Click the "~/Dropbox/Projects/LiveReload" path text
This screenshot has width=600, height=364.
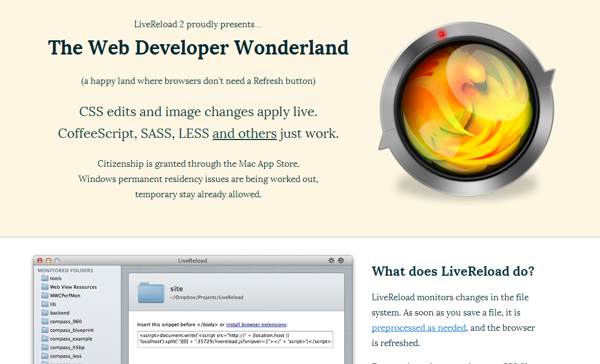coord(207,298)
